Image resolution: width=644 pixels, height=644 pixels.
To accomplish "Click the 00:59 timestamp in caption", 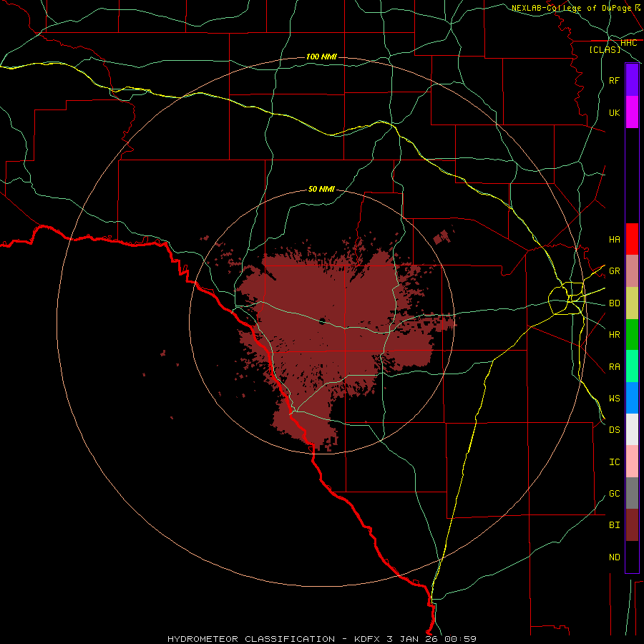I will [x=460, y=639].
